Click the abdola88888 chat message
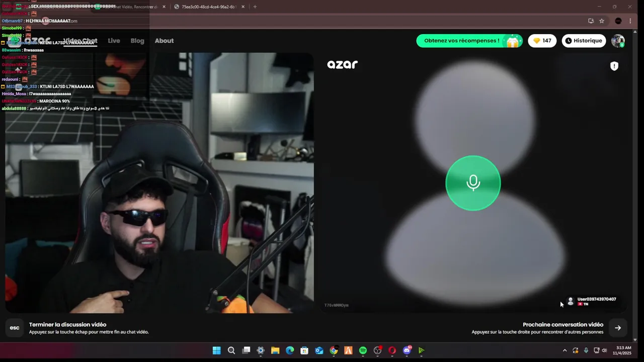Viewport: 644px width, 362px height. click(x=55, y=108)
